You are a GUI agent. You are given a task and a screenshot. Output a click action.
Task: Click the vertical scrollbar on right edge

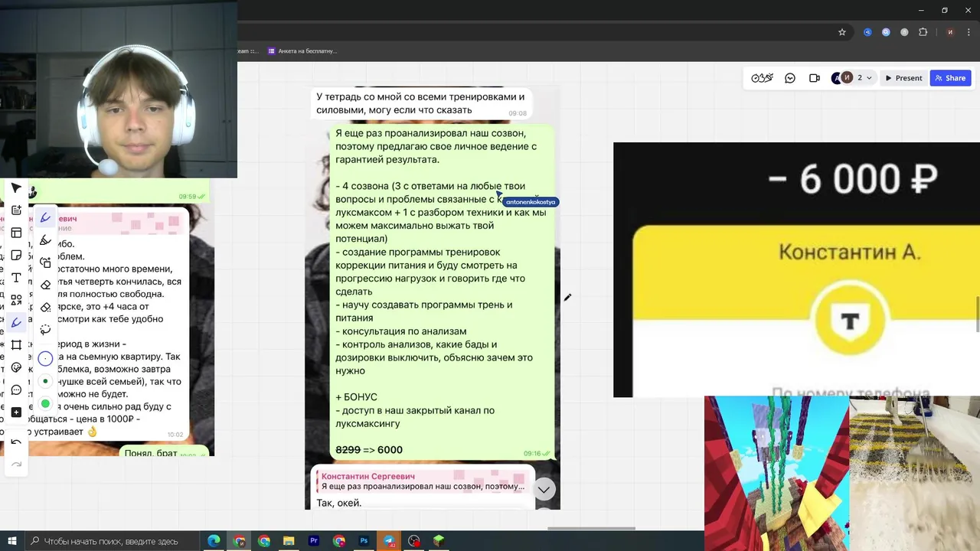978,314
